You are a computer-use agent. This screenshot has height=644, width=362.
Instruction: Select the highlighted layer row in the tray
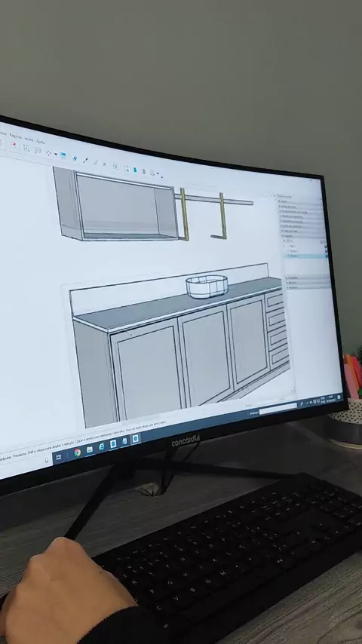[306, 256]
